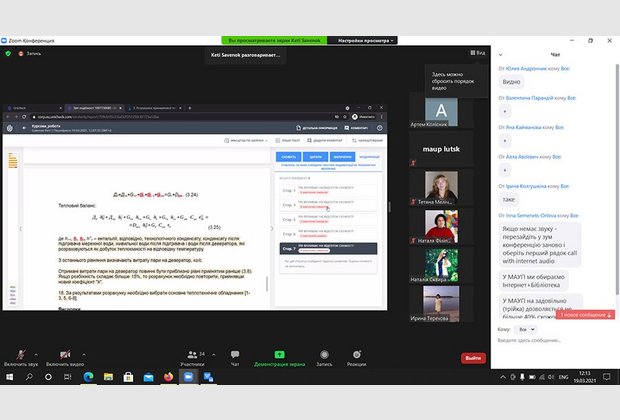620x420 pixels.
Task: Open Task View on taskbar
Action: 68,377
